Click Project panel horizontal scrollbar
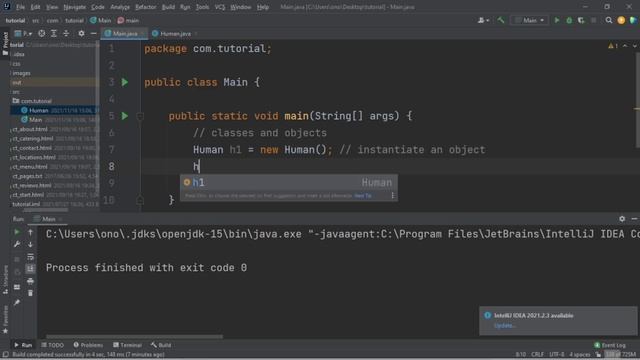The height and width of the screenshot is (360, 640). 45,210
